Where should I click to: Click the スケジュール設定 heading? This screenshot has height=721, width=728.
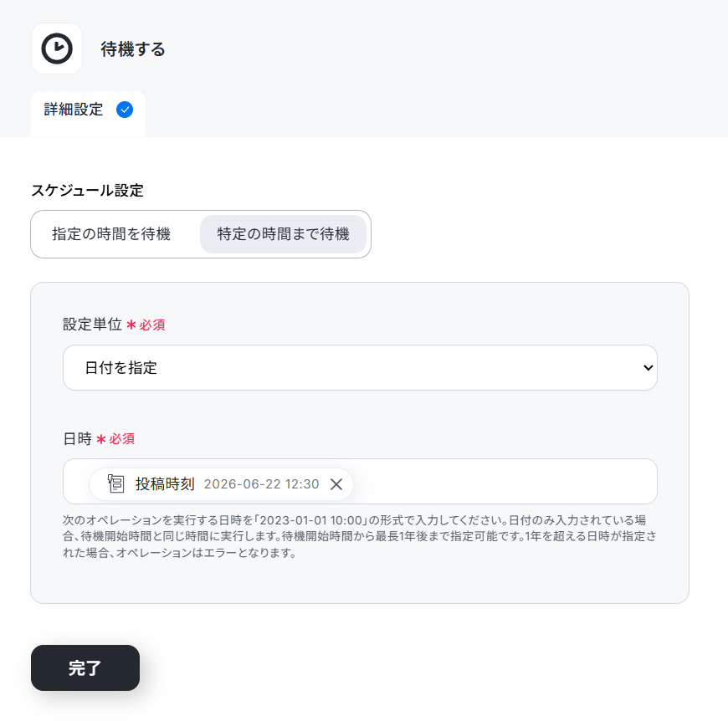coord(87,190)
